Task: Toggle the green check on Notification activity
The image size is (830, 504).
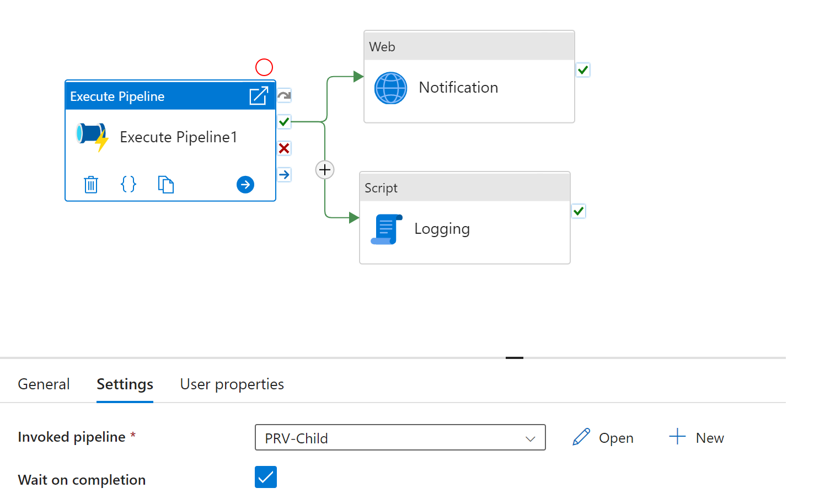Action: pyautogui.click(x=582, y=69)
